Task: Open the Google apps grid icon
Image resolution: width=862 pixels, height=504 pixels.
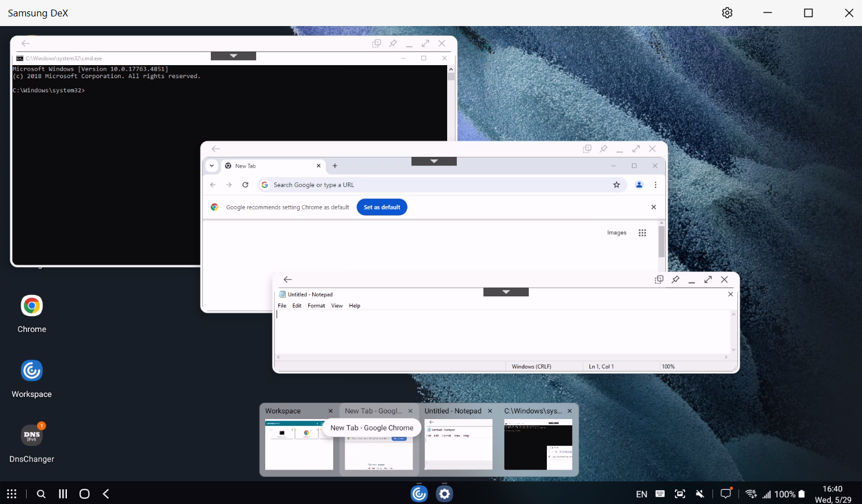Action: point(642,233)
